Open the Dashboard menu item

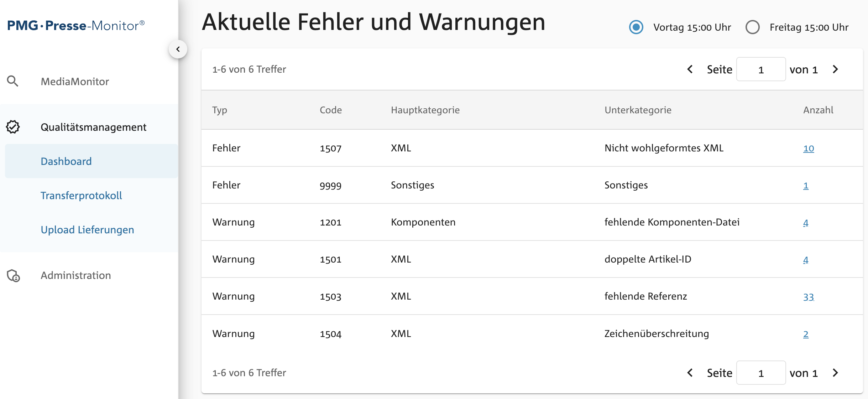click(x=66, y=161)
